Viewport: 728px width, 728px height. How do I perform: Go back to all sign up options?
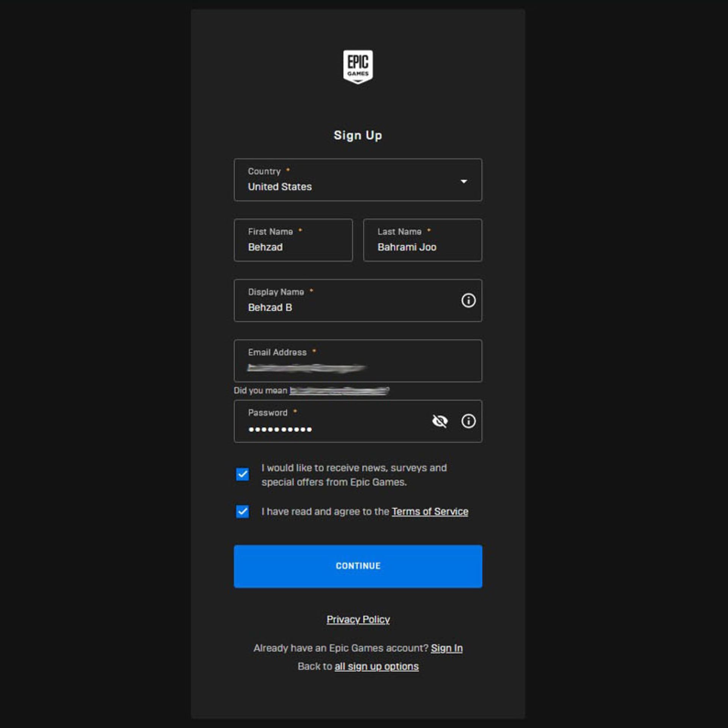pyautogui.click(x=377, y=666)
